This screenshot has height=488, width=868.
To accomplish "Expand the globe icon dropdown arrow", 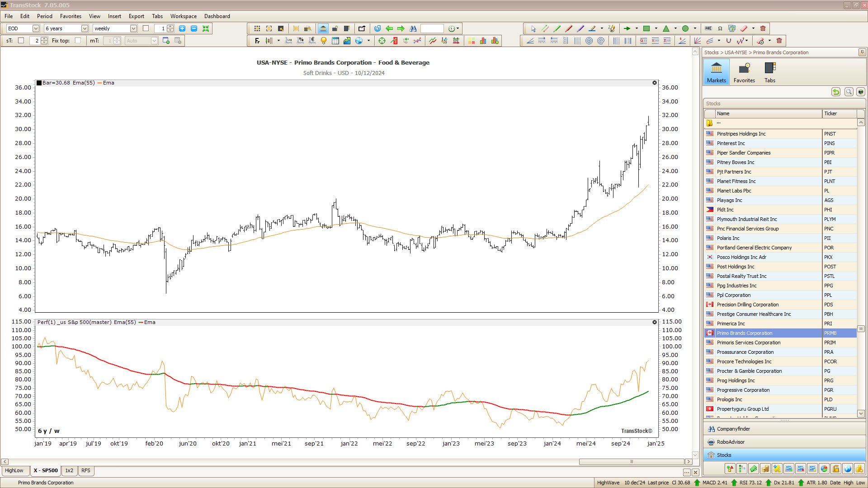I will (368, 41).
